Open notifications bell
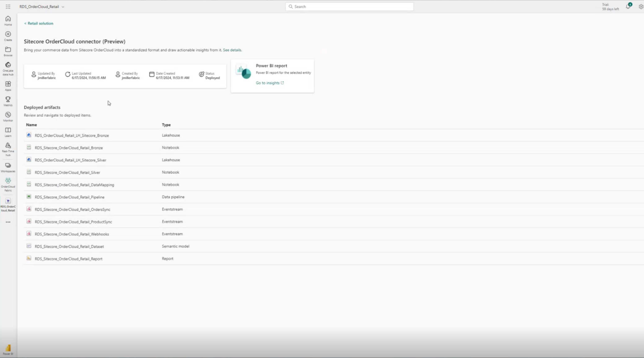644x358 pixels. point(628,6)
